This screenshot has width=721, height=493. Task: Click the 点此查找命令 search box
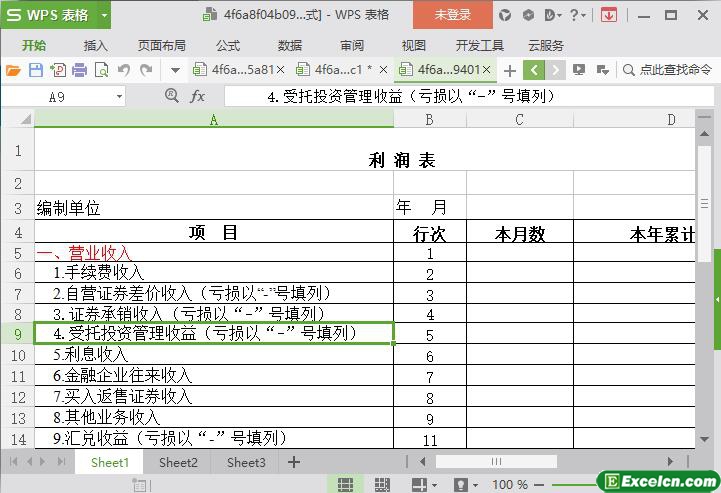[x=667, y=70]
